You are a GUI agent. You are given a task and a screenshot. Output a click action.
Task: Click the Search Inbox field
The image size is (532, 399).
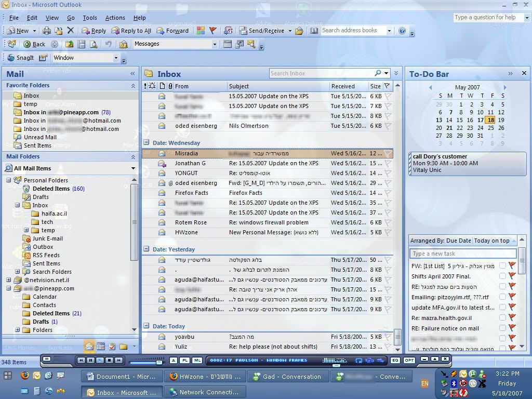[322, 73]
